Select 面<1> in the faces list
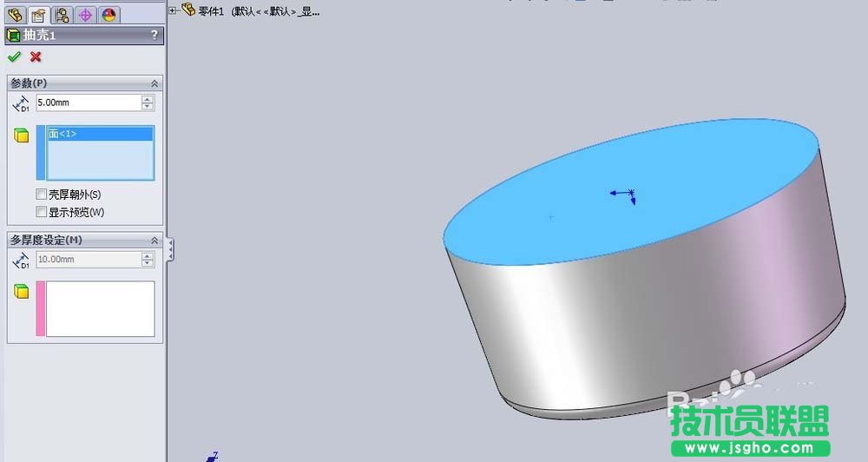This screenshot has height=462, width=868. [100, 134]
